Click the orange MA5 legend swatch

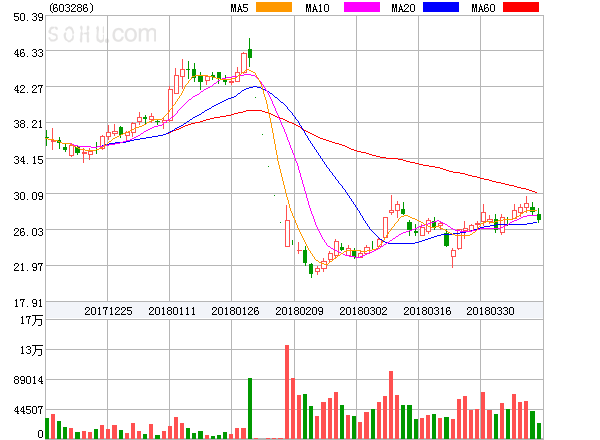click(274, 7)
